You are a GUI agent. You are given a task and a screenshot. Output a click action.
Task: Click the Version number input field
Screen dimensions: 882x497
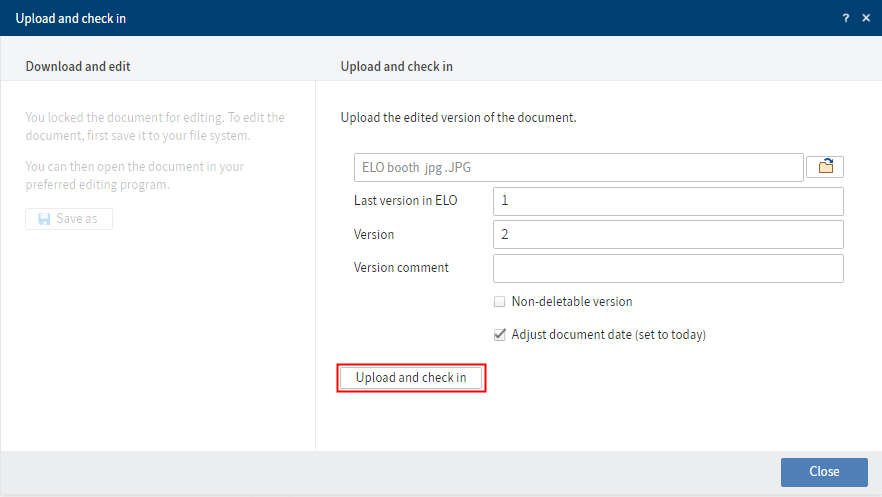click(x=668, y=235)
